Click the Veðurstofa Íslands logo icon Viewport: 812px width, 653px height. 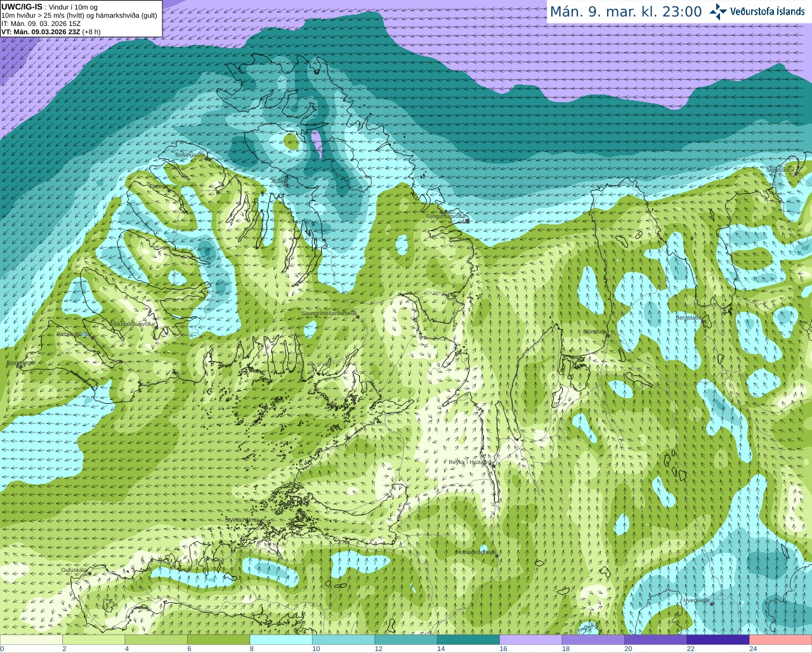coord(718,11)
